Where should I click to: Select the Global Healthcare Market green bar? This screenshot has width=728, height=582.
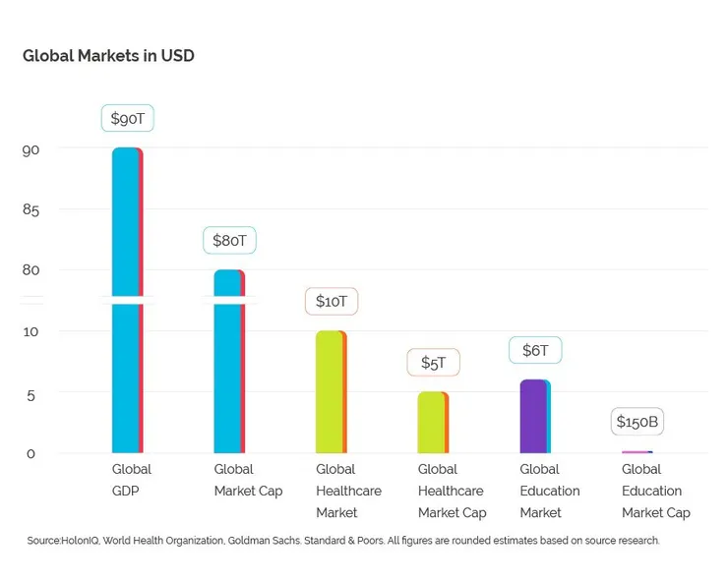pos(330,391)
